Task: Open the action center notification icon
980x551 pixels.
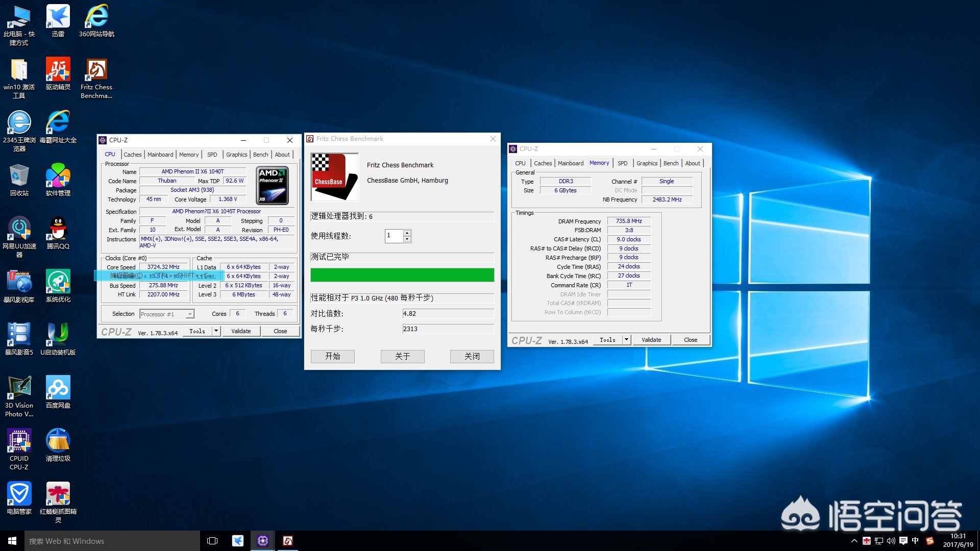Action: 903,541
